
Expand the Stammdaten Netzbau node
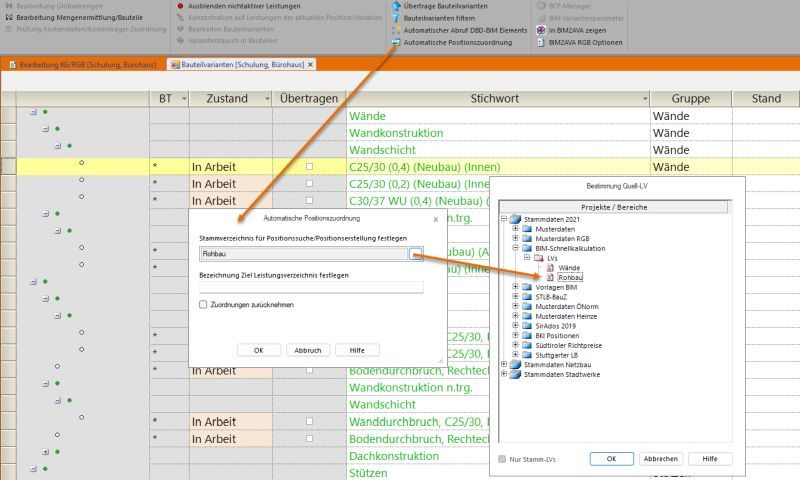tap(504, 364)
